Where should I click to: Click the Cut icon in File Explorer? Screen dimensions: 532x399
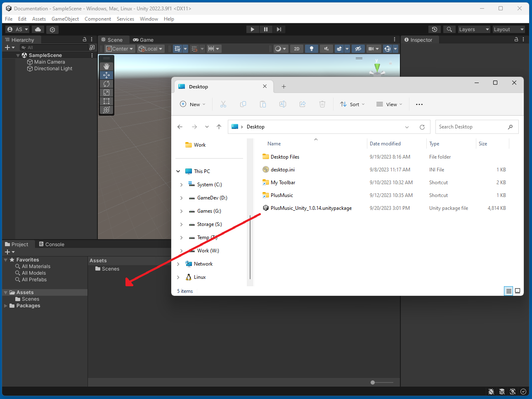click(x=223, y=104)
